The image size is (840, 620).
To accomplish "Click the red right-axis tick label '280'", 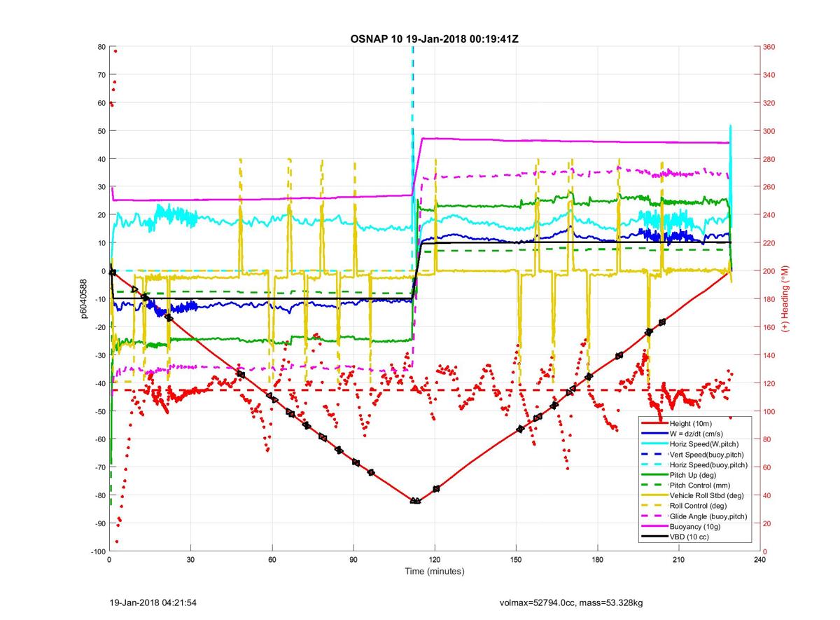I will click(770, 159).
